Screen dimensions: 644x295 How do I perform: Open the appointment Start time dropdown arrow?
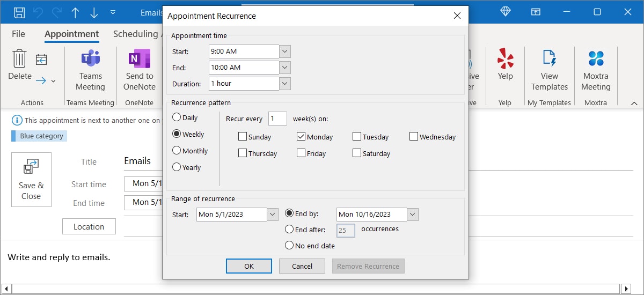coord(285,51)
